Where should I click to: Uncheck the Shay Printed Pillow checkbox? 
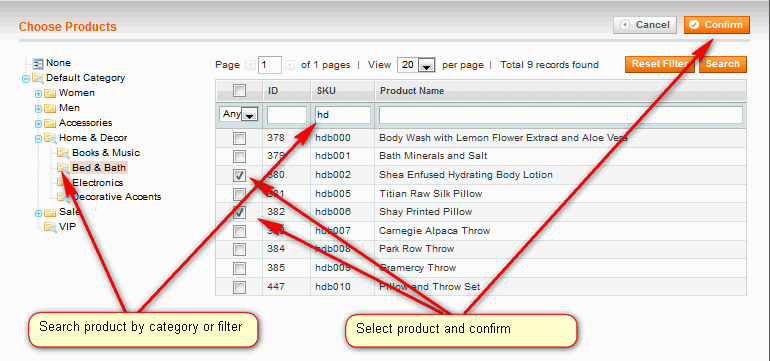tap(239, 213)
